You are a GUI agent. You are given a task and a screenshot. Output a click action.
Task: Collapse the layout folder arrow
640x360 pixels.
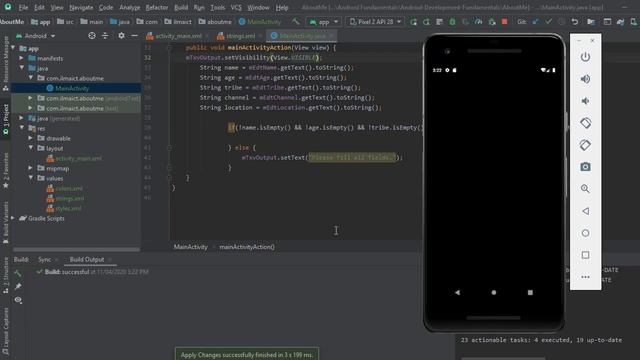(31, 148)
